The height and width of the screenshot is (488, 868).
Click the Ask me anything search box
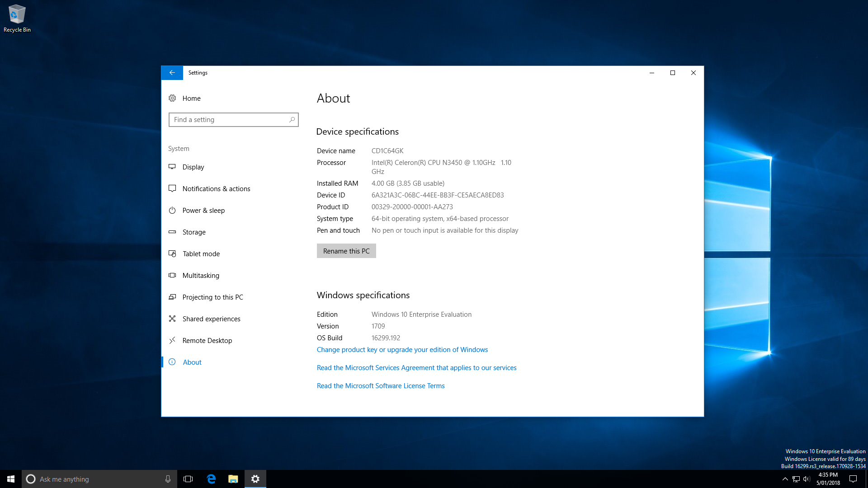pyautogui.click(x=99, y=479)
